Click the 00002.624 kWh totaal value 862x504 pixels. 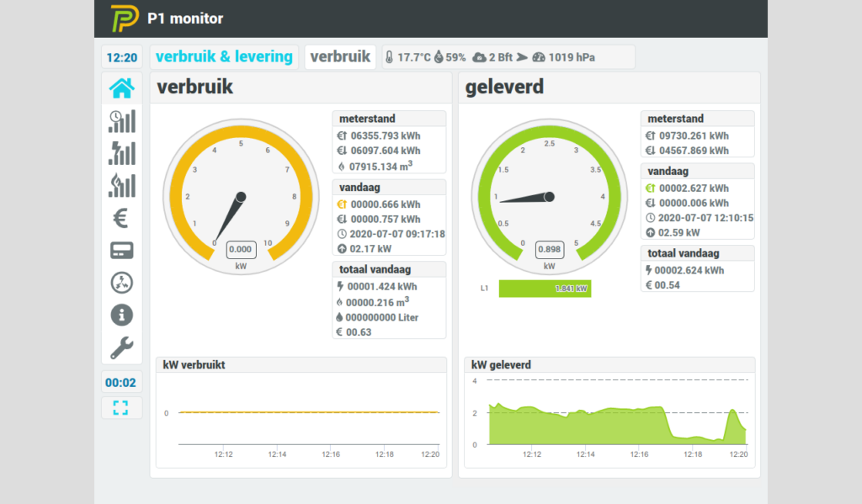pyautogui.click(x=689, y=270)
